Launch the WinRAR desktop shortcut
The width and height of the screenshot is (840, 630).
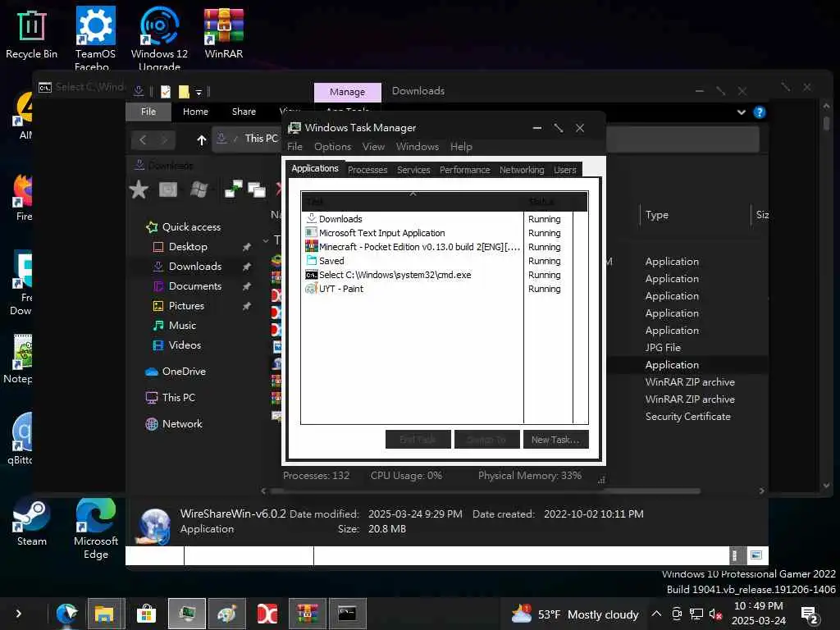click(x=223, y=33)
